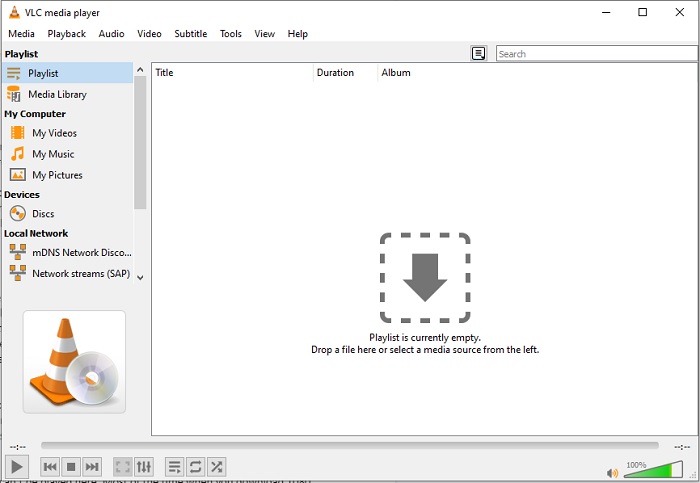Mute audio via speaker icon
700x483 pixels.
(x=612, y=473)
